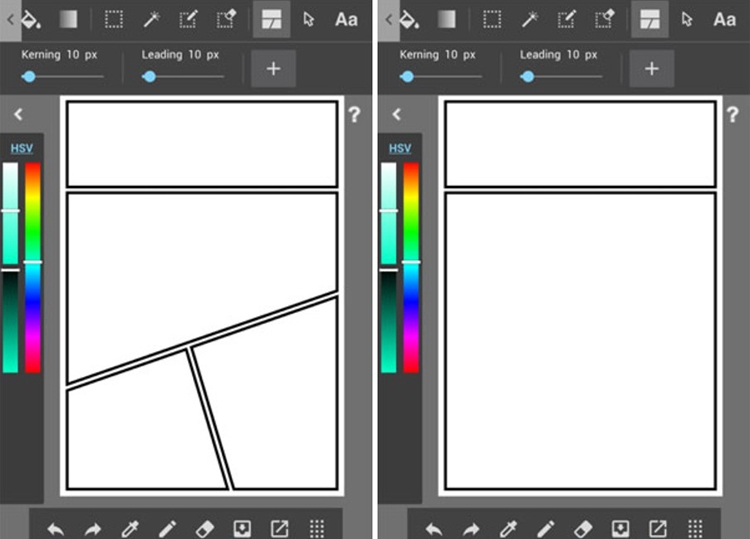Tap the Export share icon in left screenshot
Screen dimensions: 750x539
[279, 529]
